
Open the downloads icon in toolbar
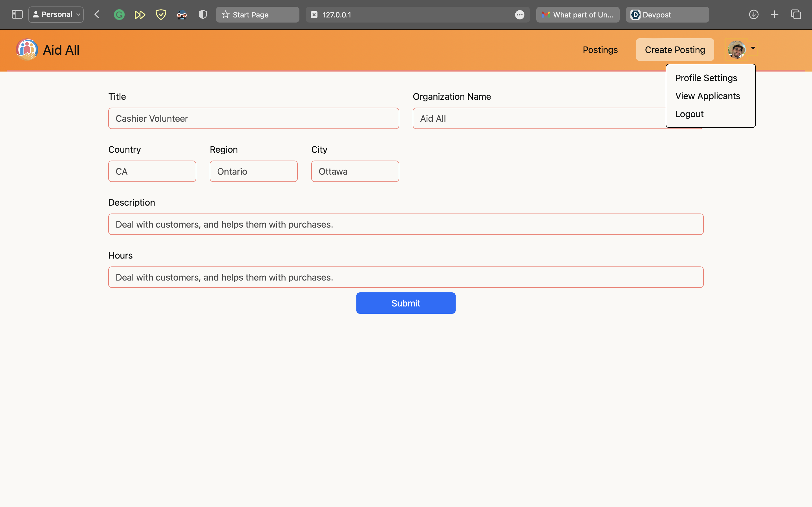point(754,14)
